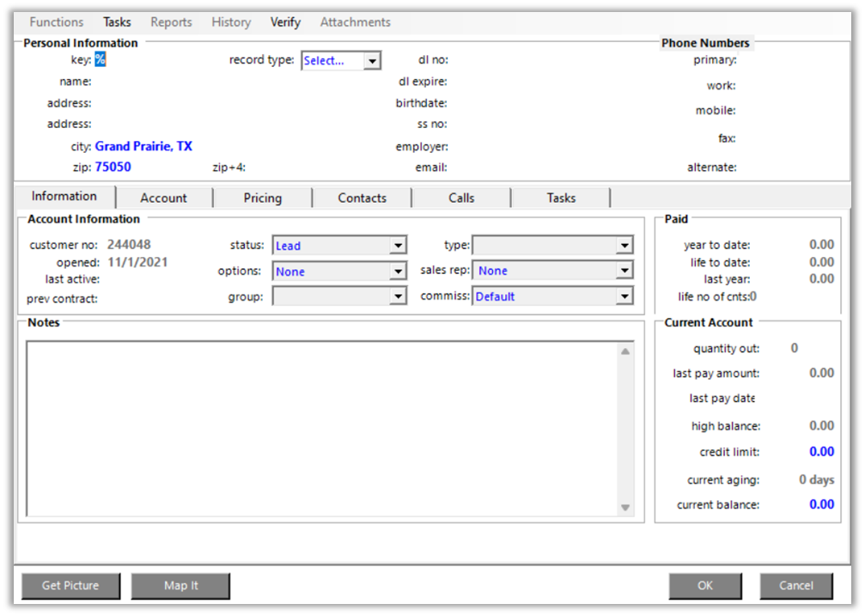Go to the Calls tab
Viewport: 865px width, 616px height.
point(461,198)
